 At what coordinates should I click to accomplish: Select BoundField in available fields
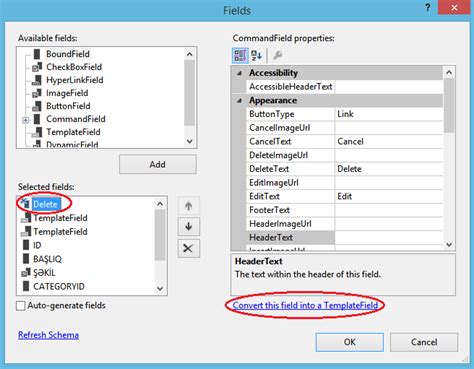(68, 54)
